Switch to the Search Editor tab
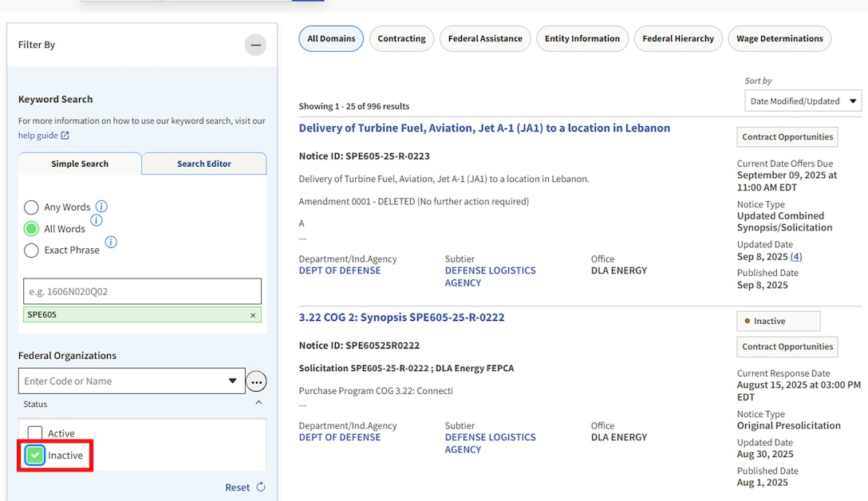868x501 pixels. pos(203,164)
